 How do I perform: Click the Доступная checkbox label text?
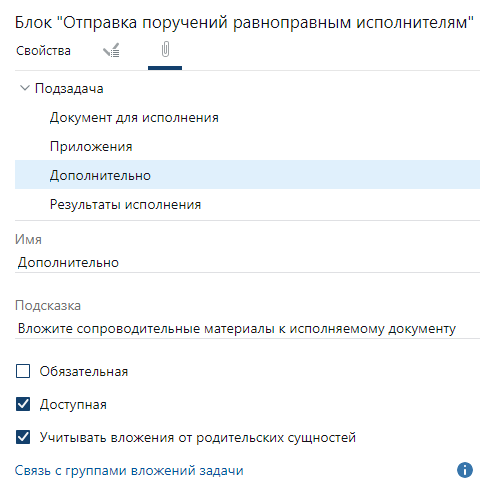pyautogui.click(x=73, y=405)
